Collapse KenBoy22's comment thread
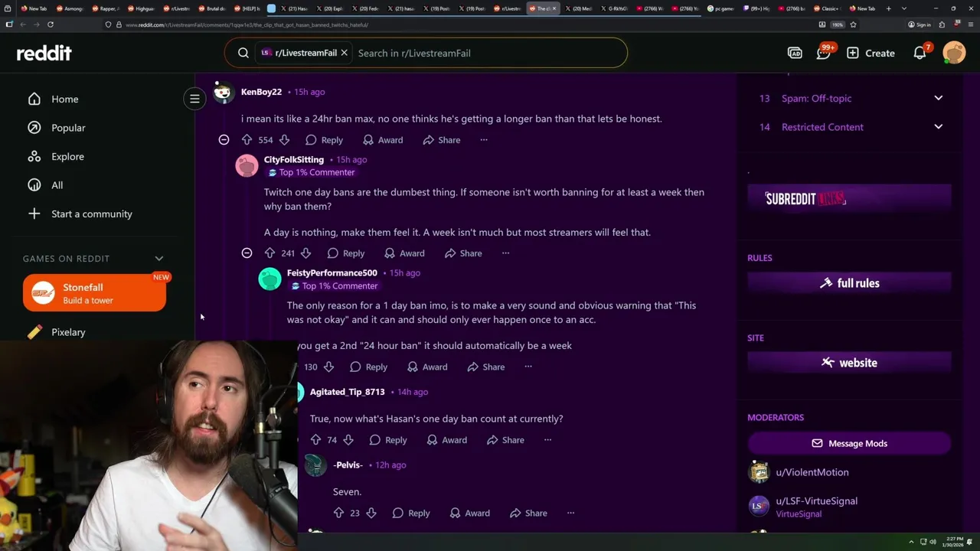Screen dimensions: 980x551 [x=224, y=140]
